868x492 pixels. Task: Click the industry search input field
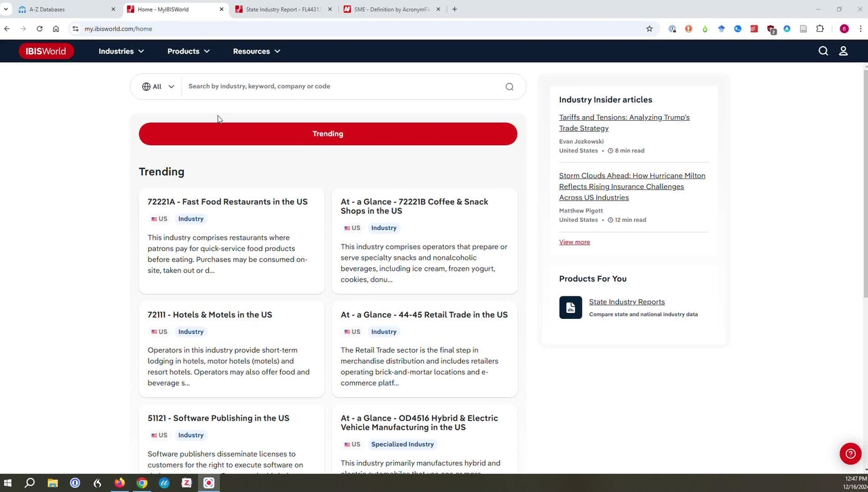pos(342,86)
